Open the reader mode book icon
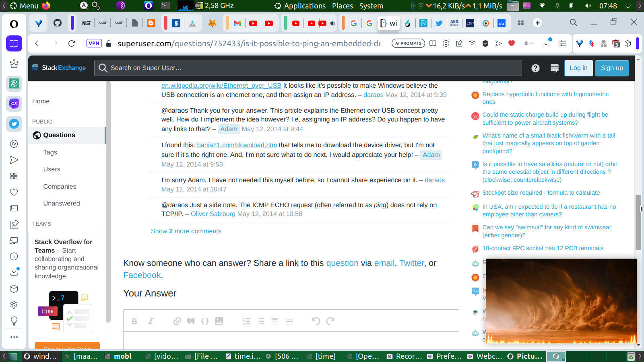Image resolution: width=644 pixels, height=362 pixels. point(433,43)
